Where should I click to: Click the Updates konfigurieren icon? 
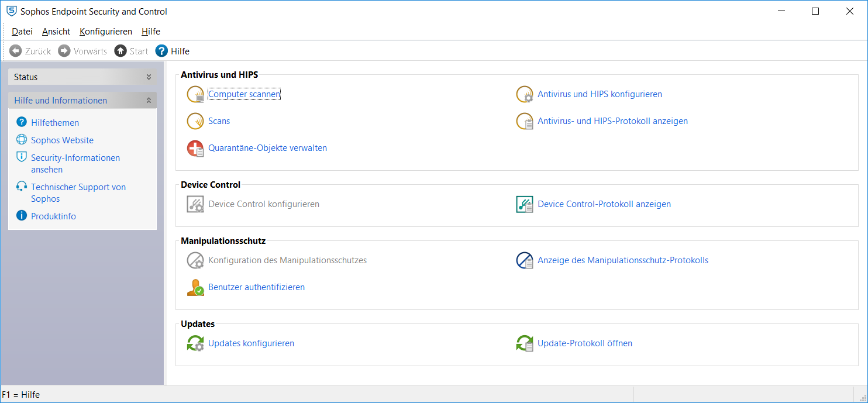click(x=195, y=343)
